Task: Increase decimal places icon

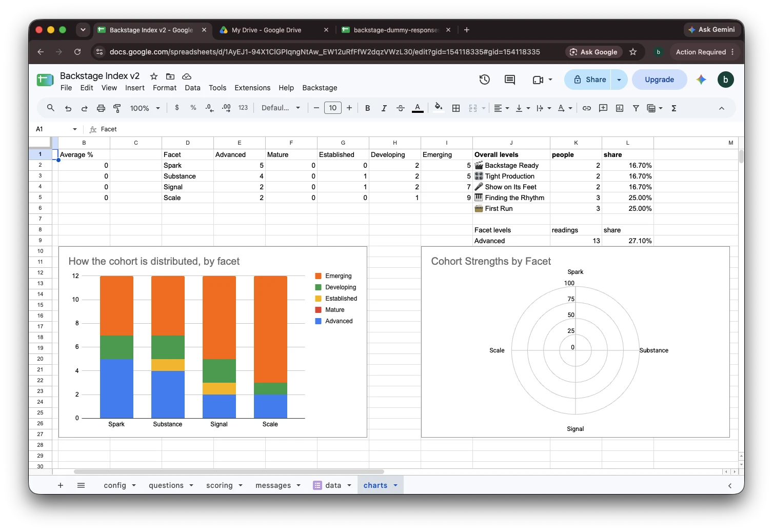Action: click(226, 108)
